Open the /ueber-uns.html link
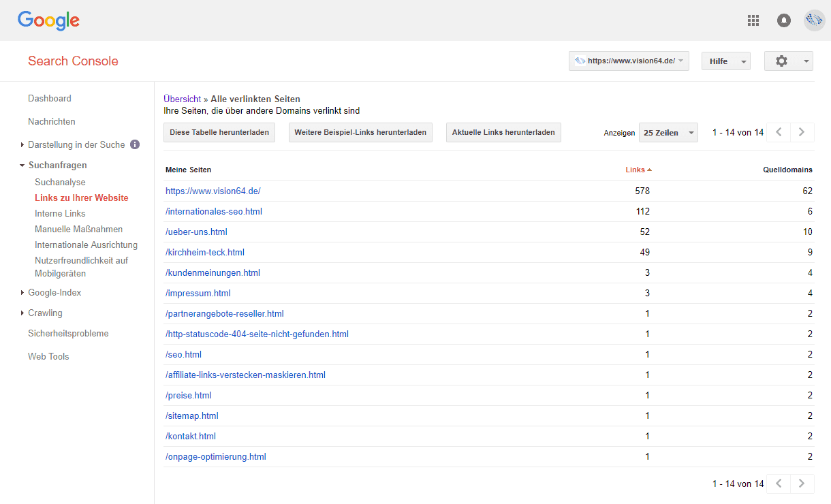 [196, 232]
